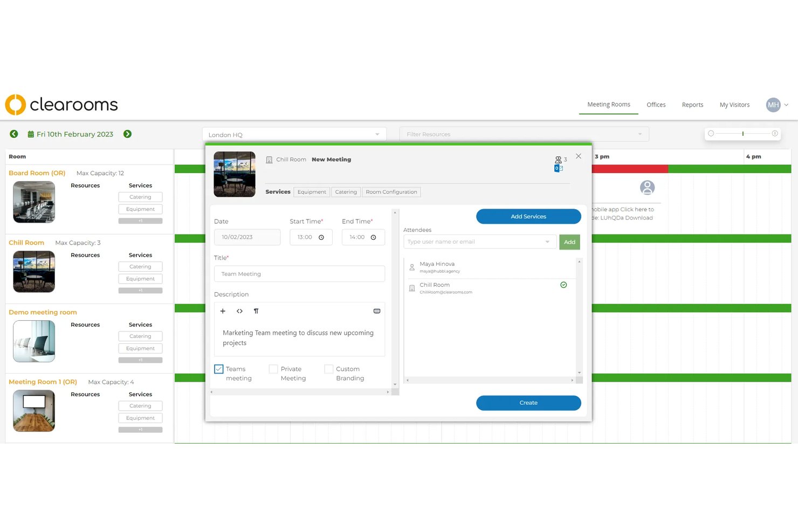The height and width of the screenshot is (532, 798).
Task: Expand the user menu chevron beside MH
Action: [786, 105]
